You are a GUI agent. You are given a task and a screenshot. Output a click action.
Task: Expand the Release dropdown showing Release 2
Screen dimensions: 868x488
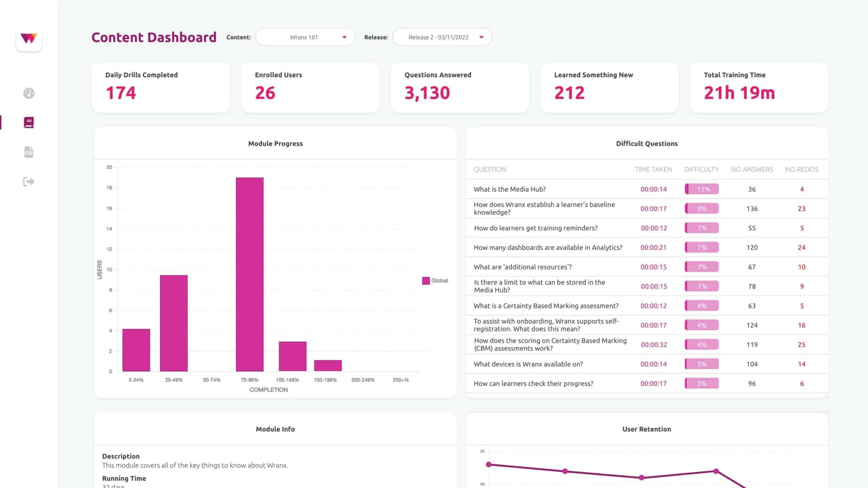tap(442, 37)
